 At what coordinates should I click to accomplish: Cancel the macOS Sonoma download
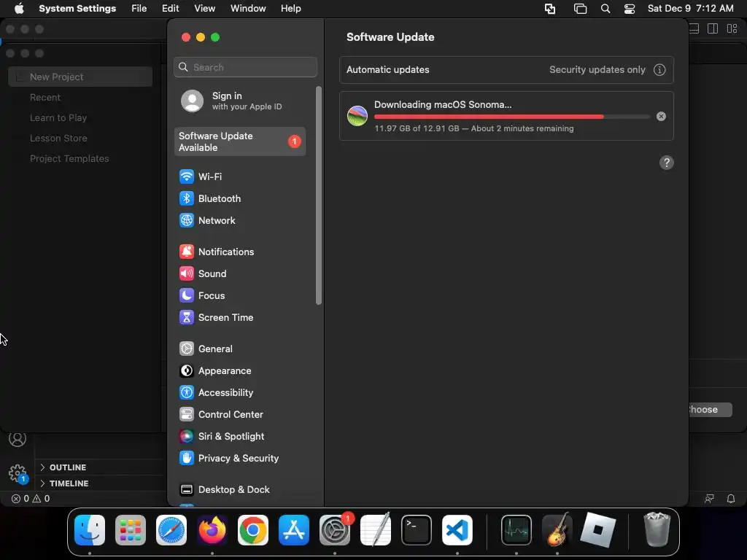[x=661, y=117]
